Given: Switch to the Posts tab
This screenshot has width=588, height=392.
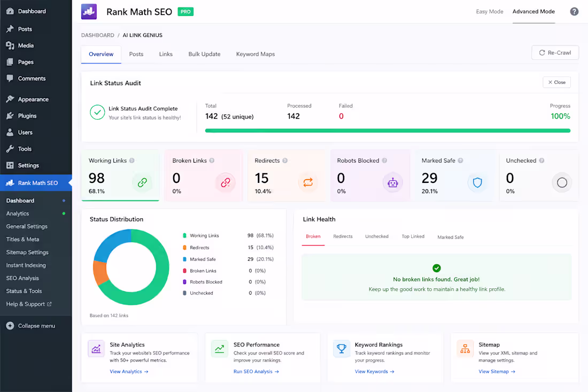Looking at the screenshot, I should [x=136, y=55].
